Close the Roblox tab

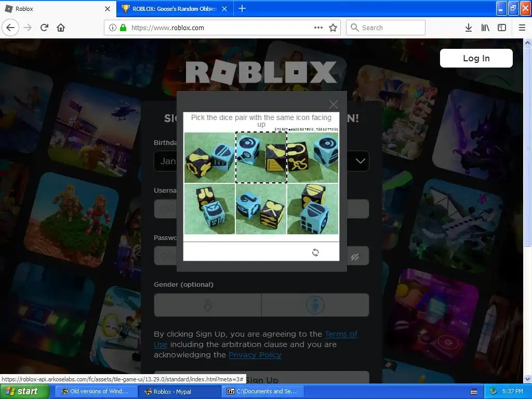pos(108,9)
